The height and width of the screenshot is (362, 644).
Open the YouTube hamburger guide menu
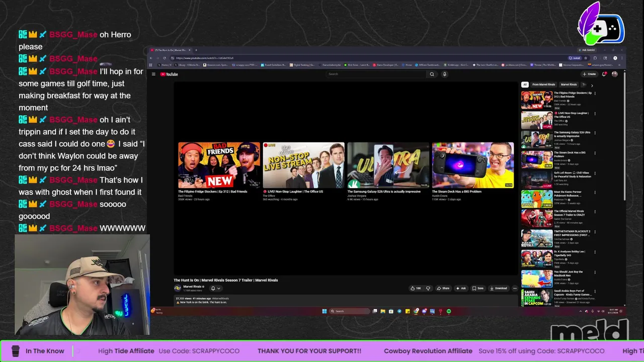pos(153,74)
